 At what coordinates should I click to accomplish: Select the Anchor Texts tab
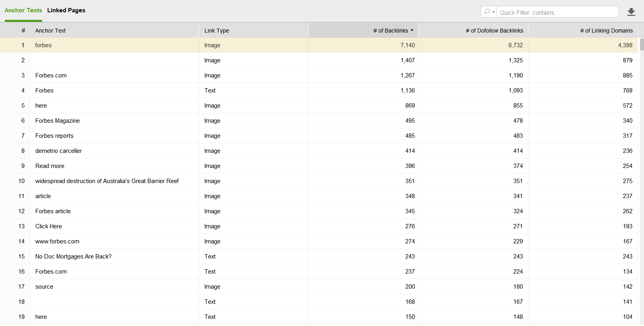[x=23, y=10]
